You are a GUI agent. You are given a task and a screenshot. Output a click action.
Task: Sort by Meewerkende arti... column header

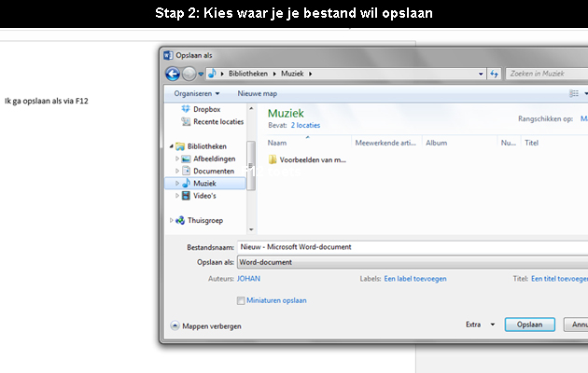click(386, 143)
